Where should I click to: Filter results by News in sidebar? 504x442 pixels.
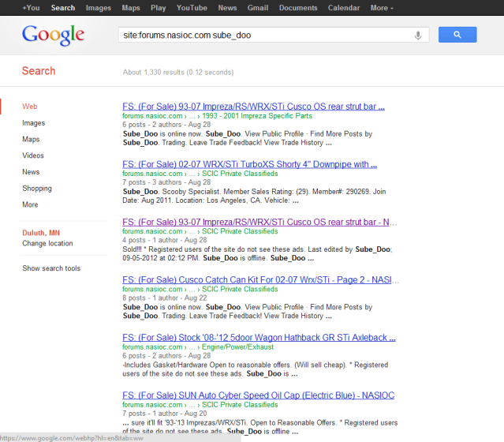(31, 172)
